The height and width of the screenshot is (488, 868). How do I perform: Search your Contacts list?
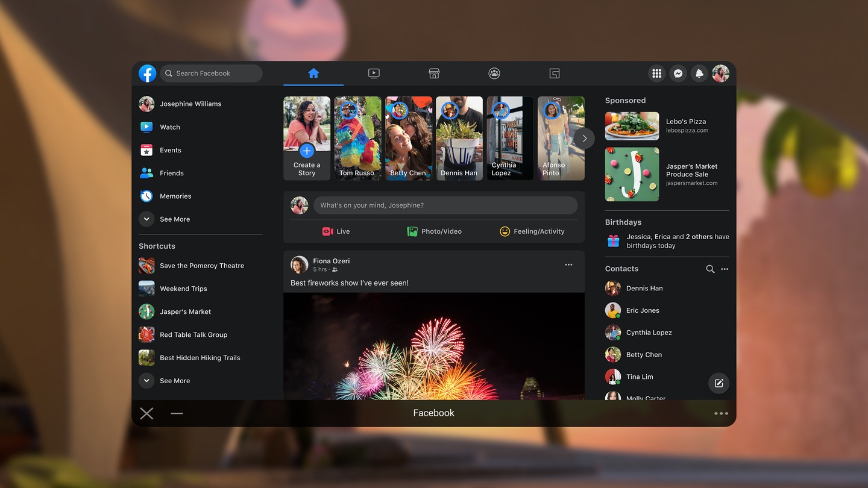coord(710,269)
